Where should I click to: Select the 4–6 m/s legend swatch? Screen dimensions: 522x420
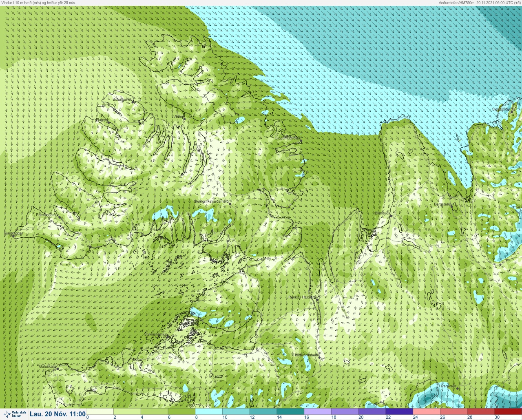154,411
